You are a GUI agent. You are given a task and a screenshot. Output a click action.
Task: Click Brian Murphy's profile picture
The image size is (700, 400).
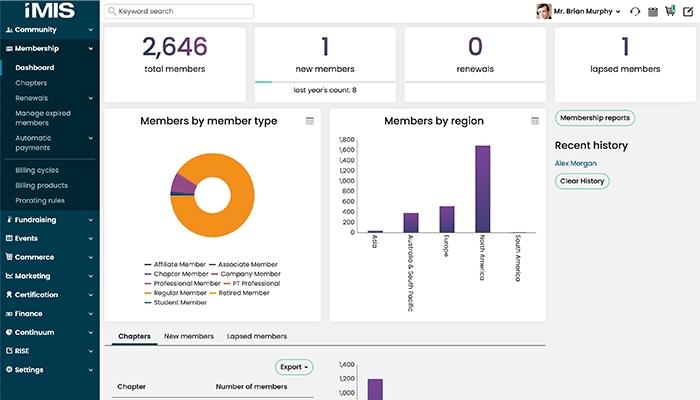(543, 11)
